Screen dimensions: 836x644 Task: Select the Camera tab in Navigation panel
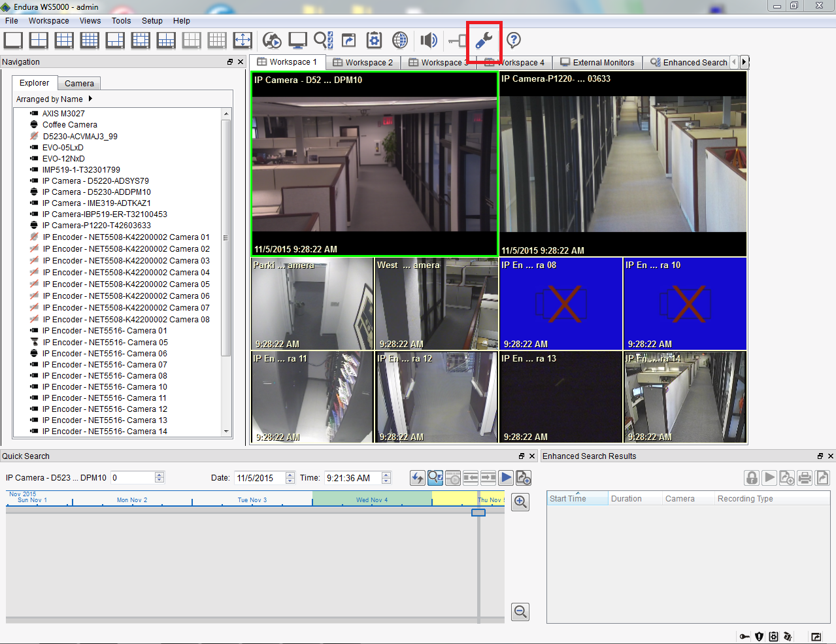78,83
